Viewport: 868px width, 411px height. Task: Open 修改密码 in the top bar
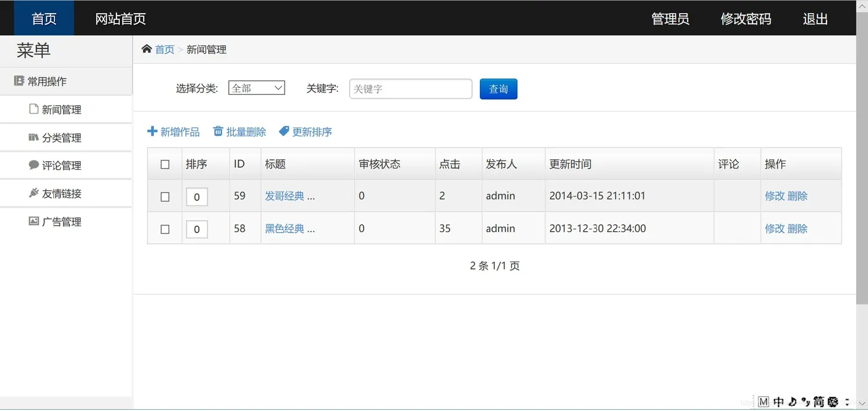pos(746,19)
